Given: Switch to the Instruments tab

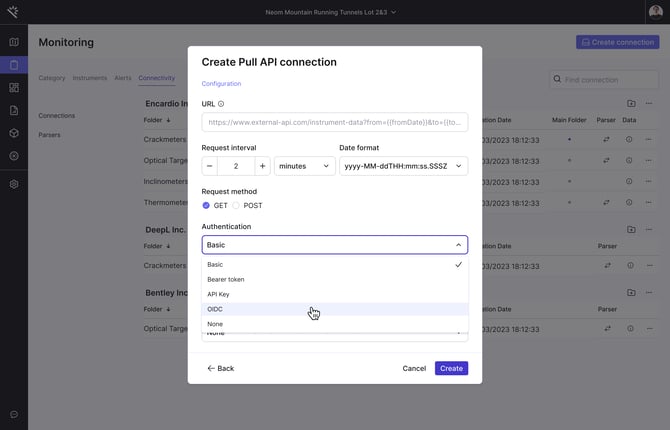Looking at the screenshot, I should [90, 78].
